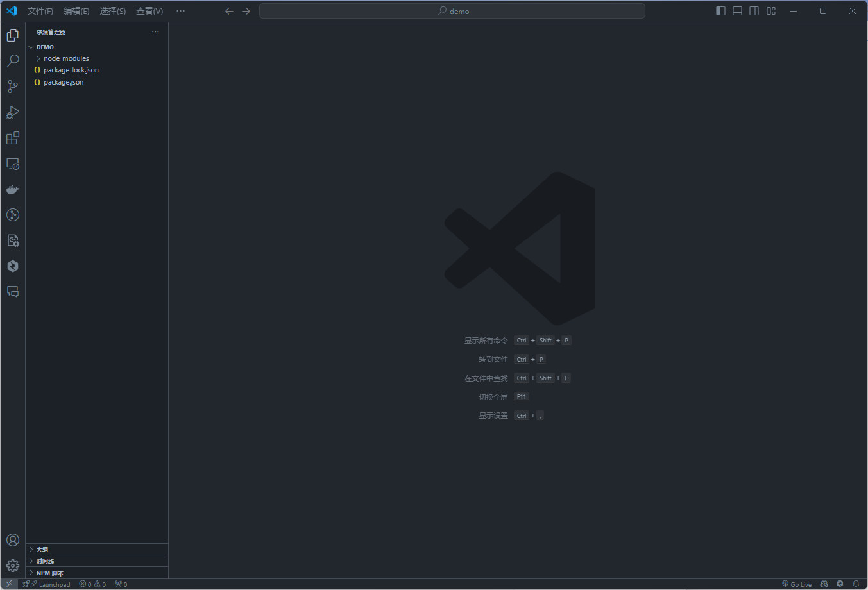Toggle the secondary side bar layout button

tap(754, 11)
